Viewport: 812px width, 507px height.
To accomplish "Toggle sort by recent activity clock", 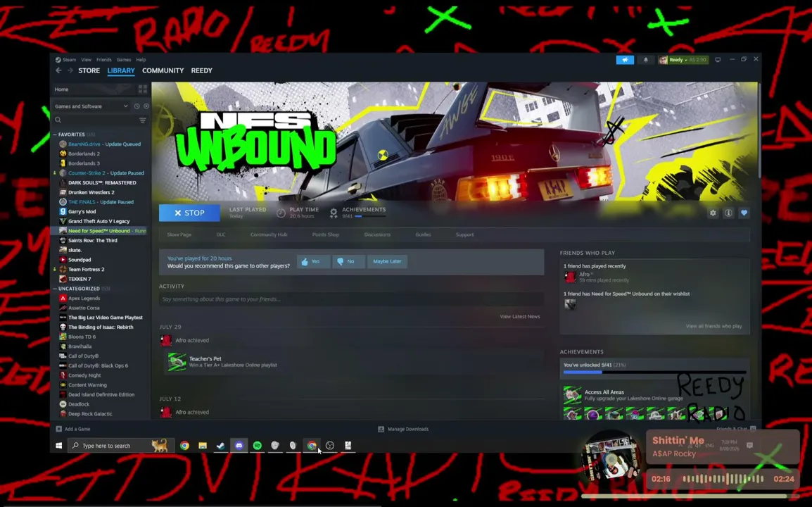I will (137, 106).
